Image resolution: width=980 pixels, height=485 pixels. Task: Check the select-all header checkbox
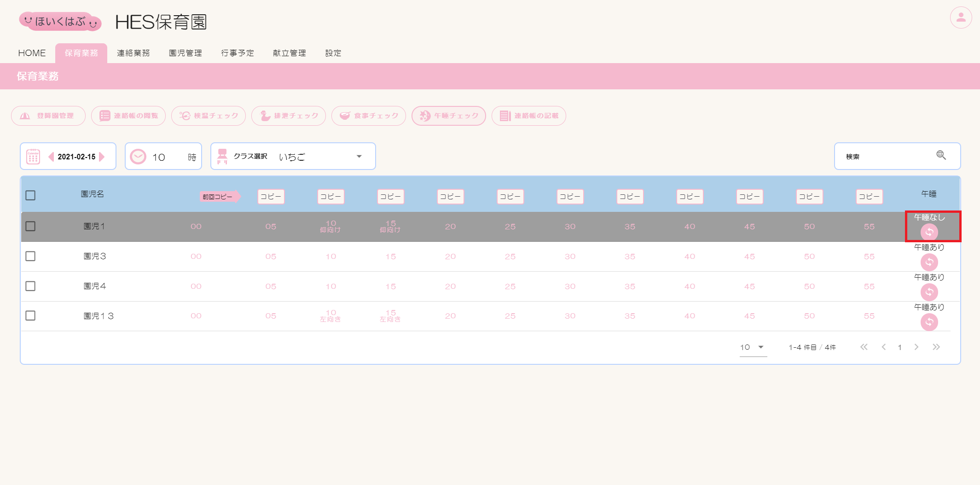(30, 195)
